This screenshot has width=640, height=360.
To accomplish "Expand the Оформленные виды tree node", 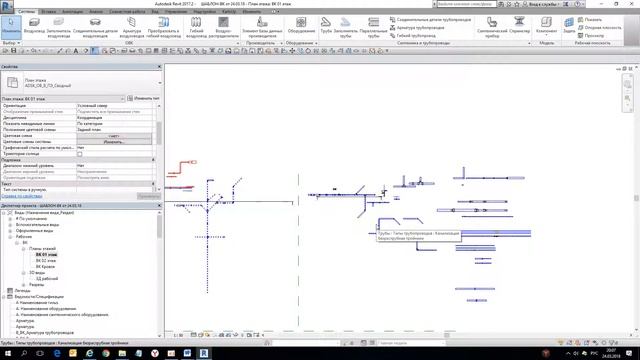I will pyautogui.click(x=10, y=231).
